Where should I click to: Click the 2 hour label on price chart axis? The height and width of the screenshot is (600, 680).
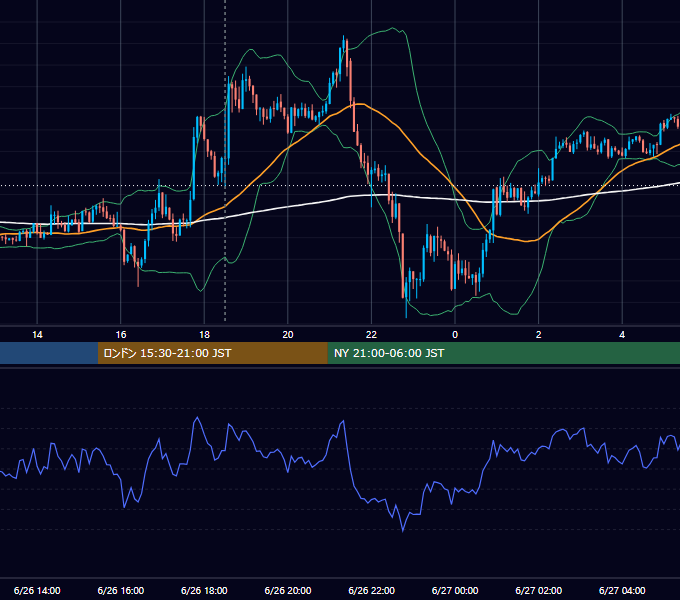pos(539,335)
